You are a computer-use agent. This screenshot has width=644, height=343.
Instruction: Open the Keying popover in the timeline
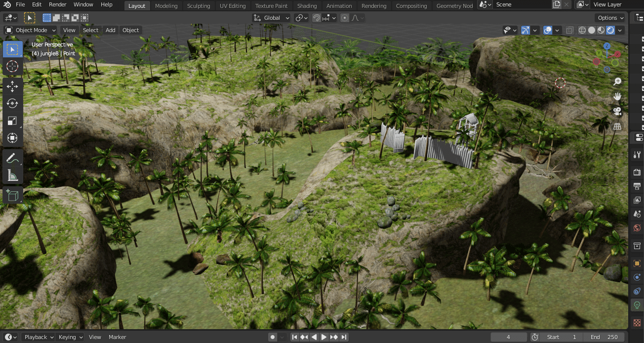tap(70, 337)
